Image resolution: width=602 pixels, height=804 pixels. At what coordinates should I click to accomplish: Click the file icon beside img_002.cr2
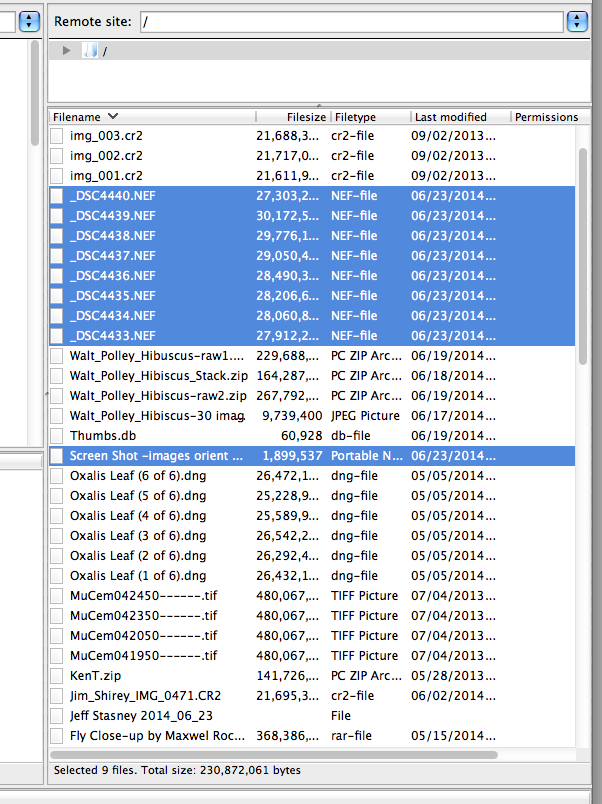[x=56, y=156]
